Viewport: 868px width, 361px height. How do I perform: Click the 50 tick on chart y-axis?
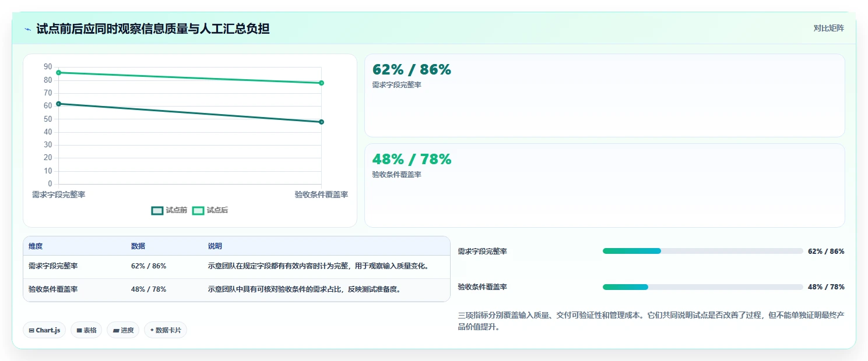click(48, 119)
